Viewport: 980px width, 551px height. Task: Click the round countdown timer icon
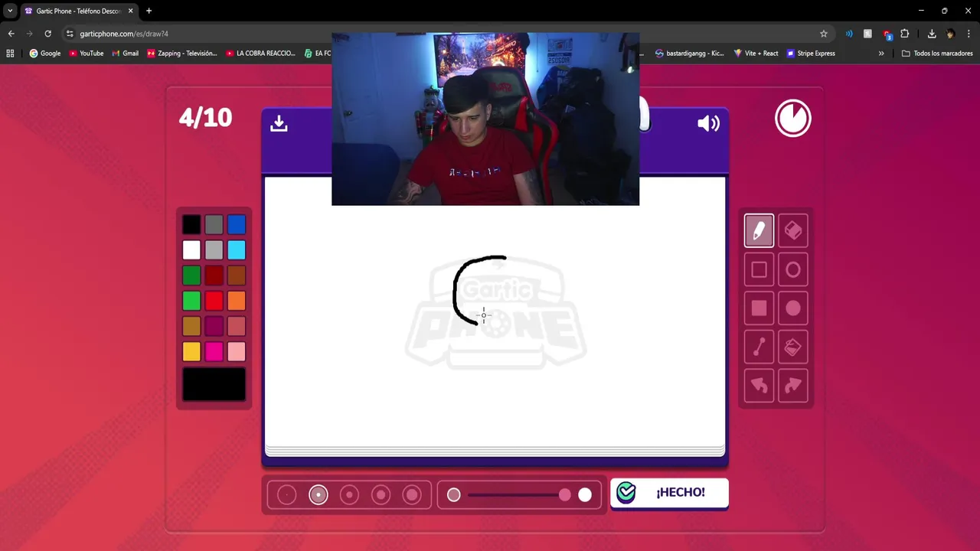pos(792,119)
